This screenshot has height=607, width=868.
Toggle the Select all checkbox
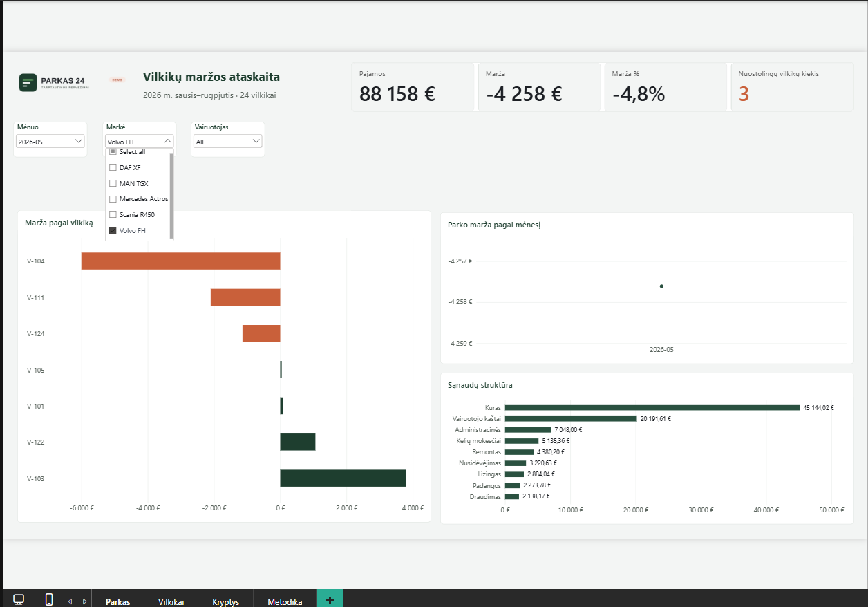coord(113,151)
